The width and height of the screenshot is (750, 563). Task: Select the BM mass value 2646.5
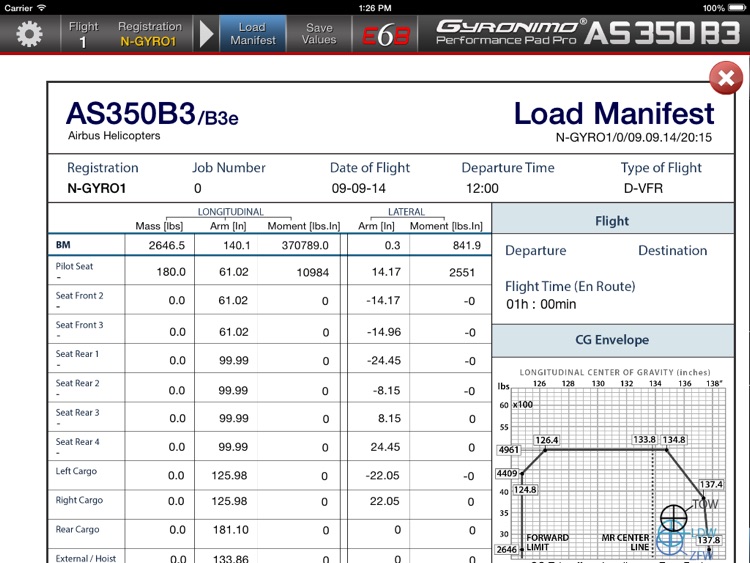point(166,245)
